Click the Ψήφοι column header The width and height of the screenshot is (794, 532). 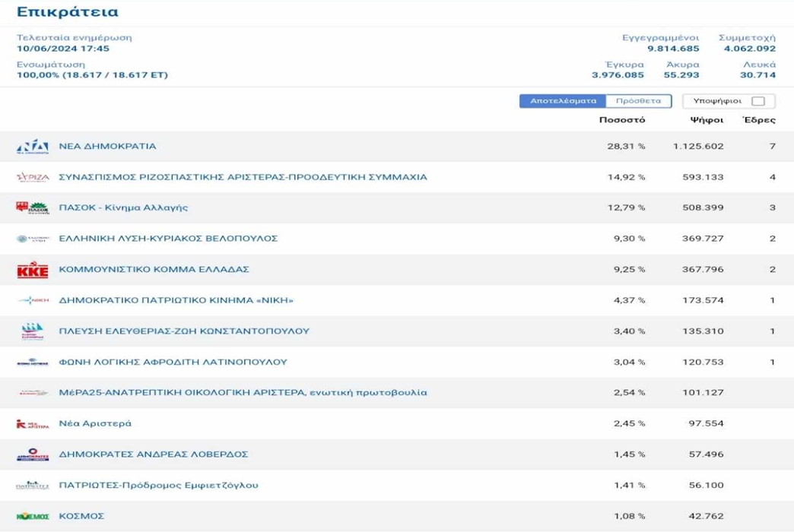[707, 120]
